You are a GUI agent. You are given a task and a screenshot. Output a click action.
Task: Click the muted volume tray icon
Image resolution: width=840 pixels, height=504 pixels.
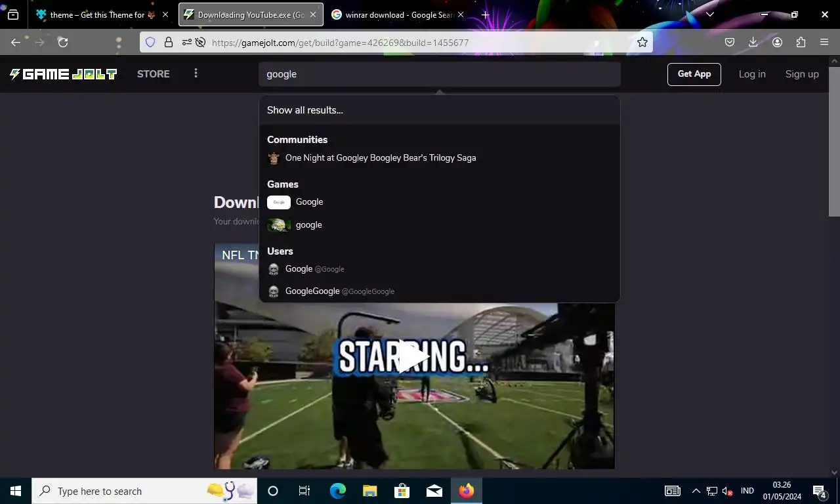point(727,491)
